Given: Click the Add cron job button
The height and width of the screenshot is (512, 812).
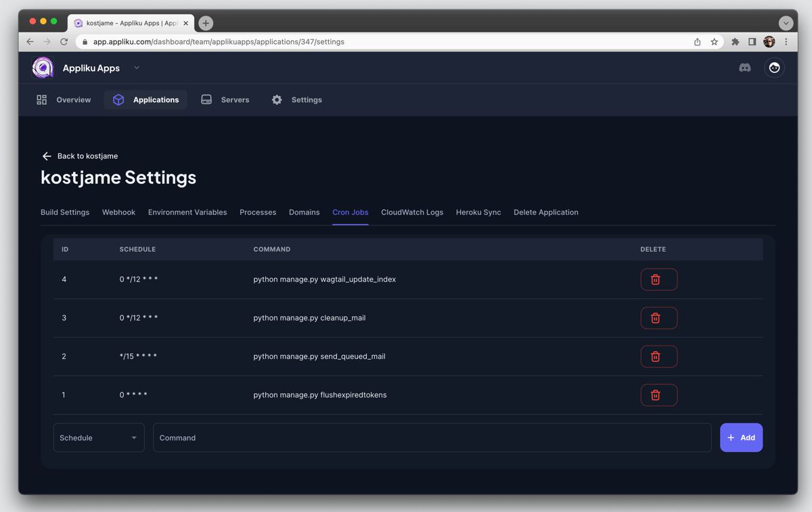Looking at the screenshot, I should (741, 438).
